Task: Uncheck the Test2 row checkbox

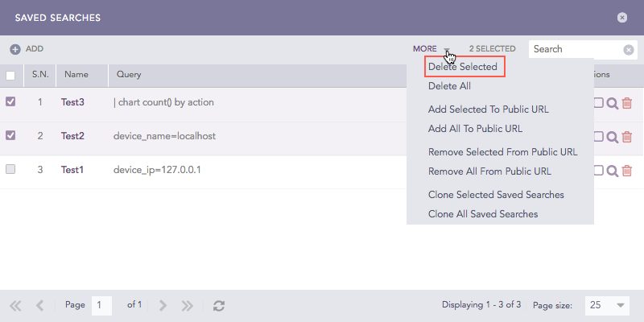Action: coord(10,136)
